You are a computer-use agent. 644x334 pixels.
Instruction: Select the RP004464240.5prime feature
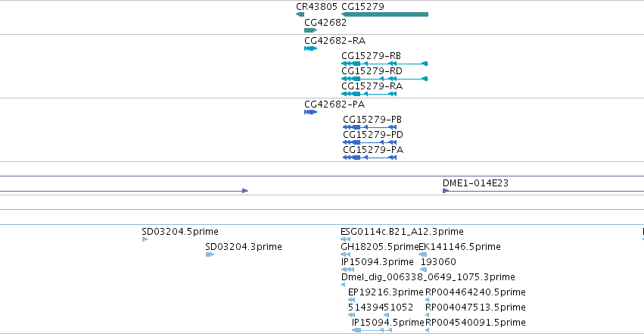coord(427,301)
